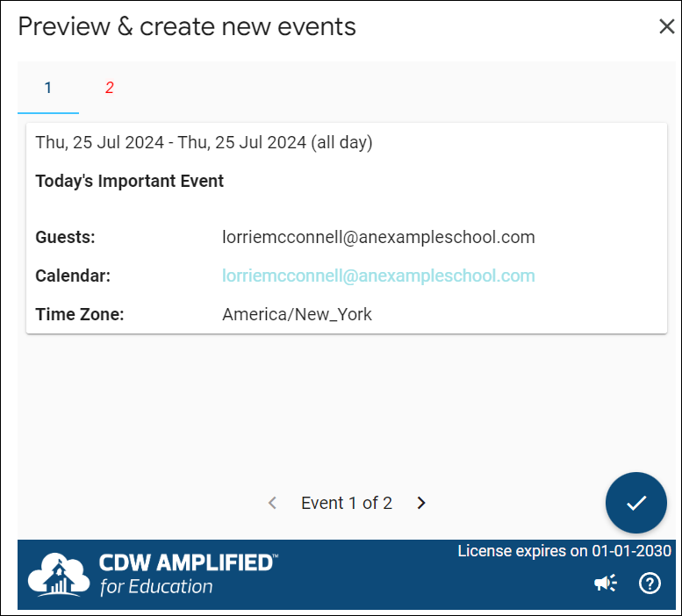Click the Today's Important Event title
The height and width of the screenshot is (616, 682).
pos(130,181)
